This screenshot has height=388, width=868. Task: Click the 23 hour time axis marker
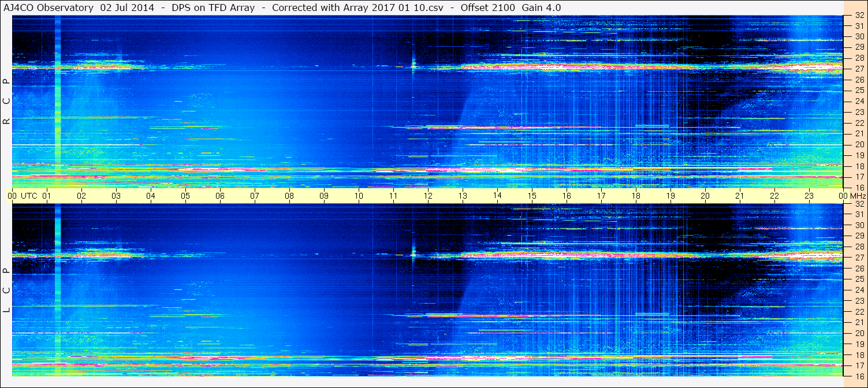pos(809,196)
